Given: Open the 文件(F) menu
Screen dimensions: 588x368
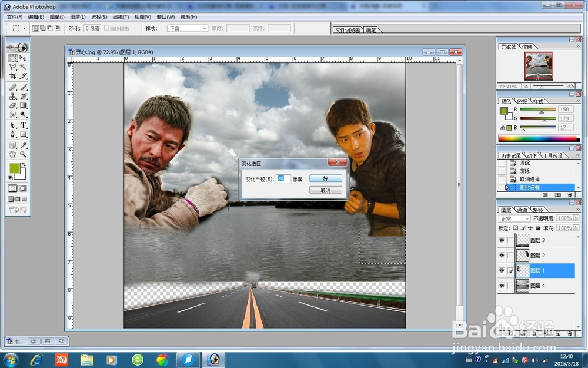Looking at the screenshot, I should [x=15, y=17].
